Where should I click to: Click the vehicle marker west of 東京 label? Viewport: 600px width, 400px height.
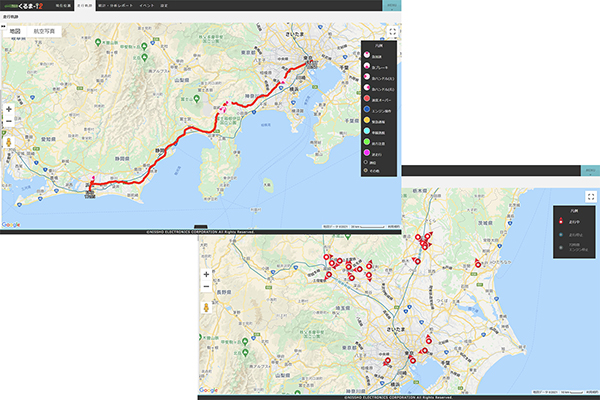[387, 361]
